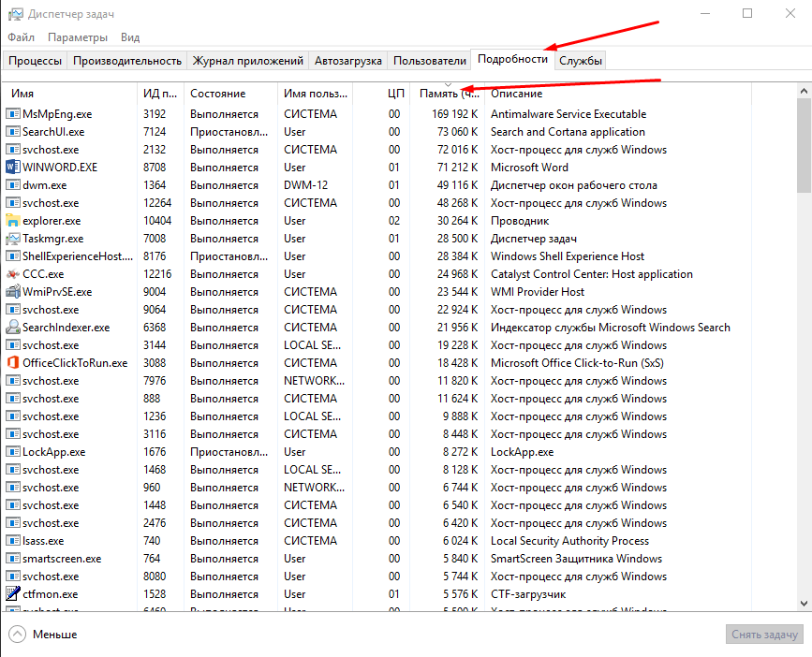812x657 pixels.
Task: Open the Файл menu
Action: click(22, 37)
